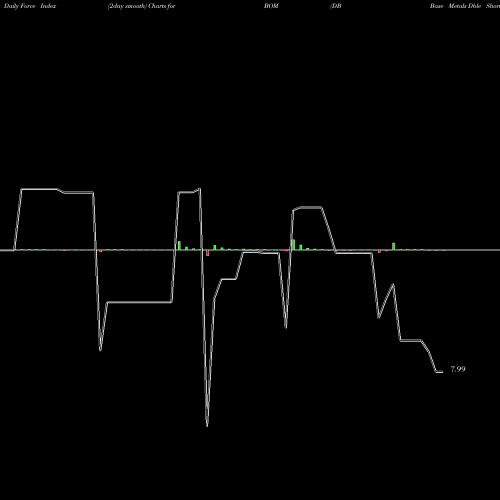Click the lowest spike of the force index line
Viewport: 500px width, 500px height.
click(207, 425)
